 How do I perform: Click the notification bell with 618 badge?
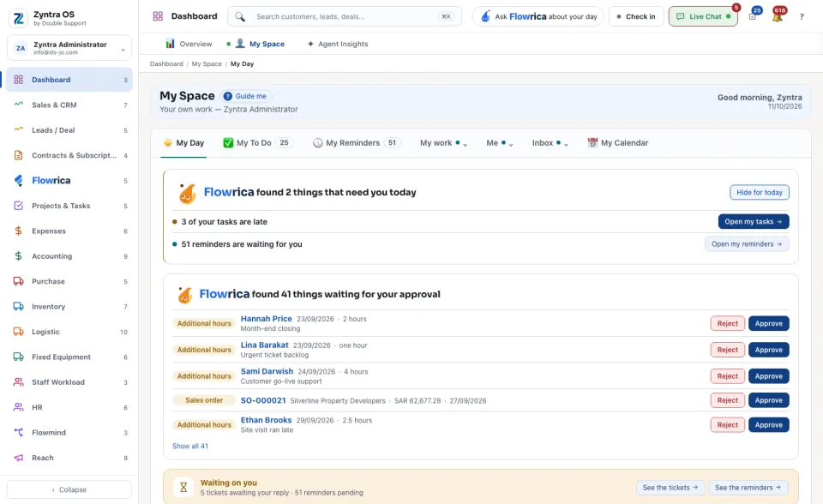coord(778,15)
